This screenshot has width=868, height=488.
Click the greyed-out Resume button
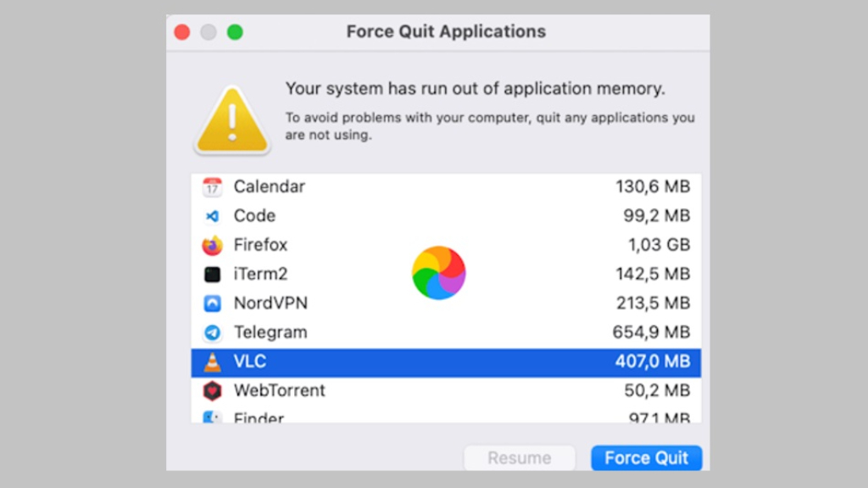click(x=520, y=458)
